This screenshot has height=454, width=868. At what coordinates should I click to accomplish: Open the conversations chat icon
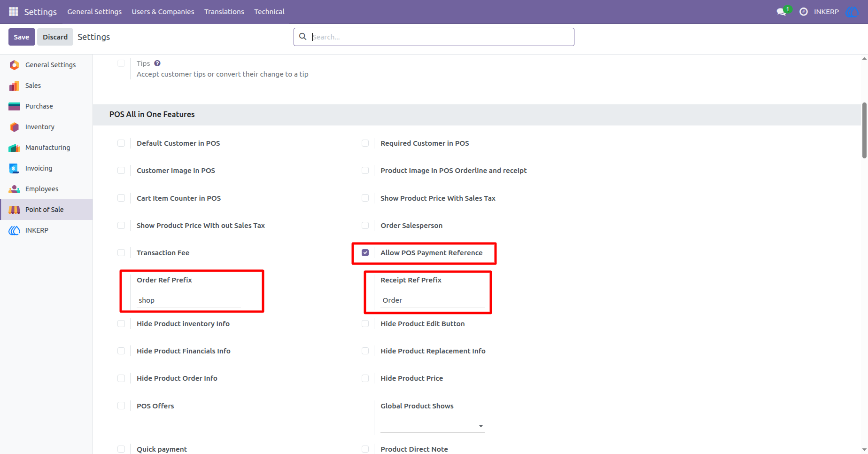(782, 12)
